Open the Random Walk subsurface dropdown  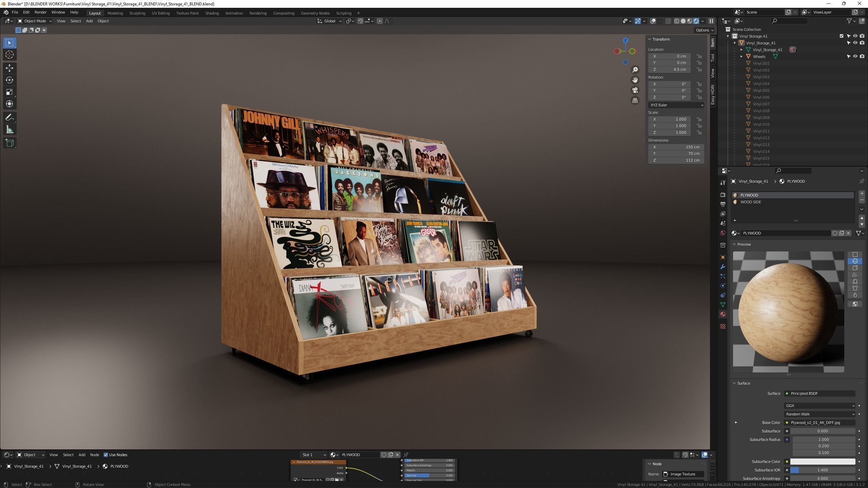(820, 414)
